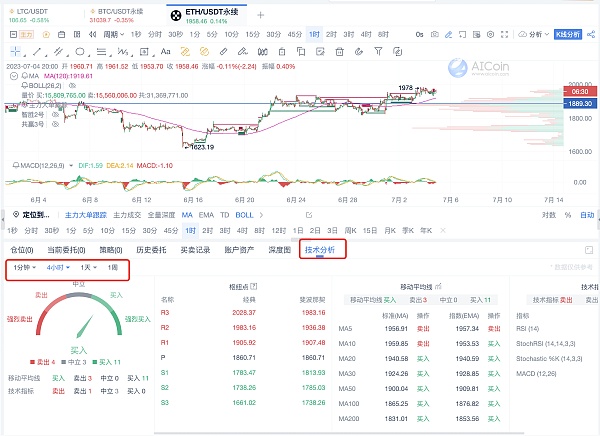Click the eraser brush tool icon

[243, 51]
